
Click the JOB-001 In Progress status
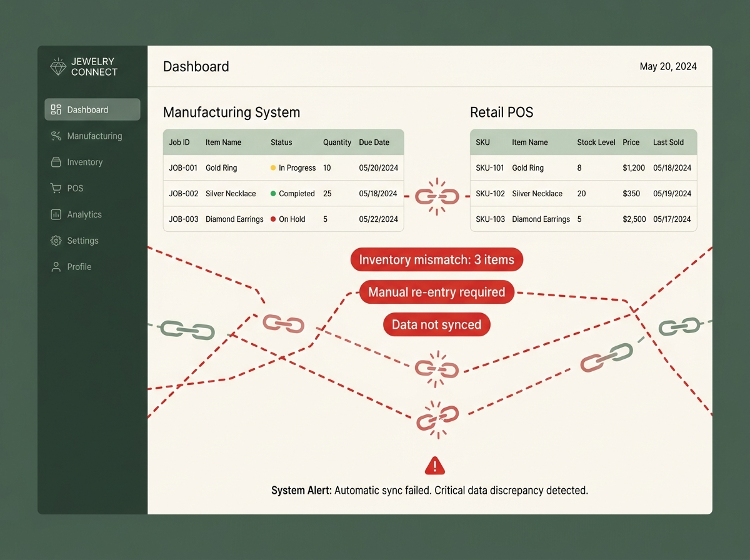pos(293,168)
